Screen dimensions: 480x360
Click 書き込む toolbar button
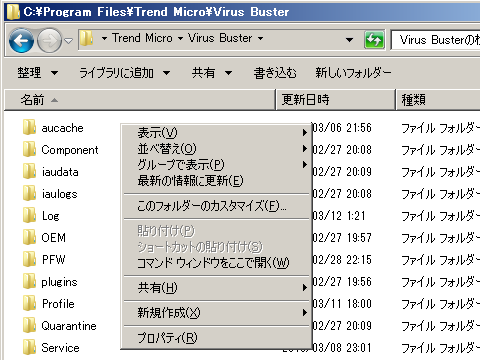(x=275, y=72)
